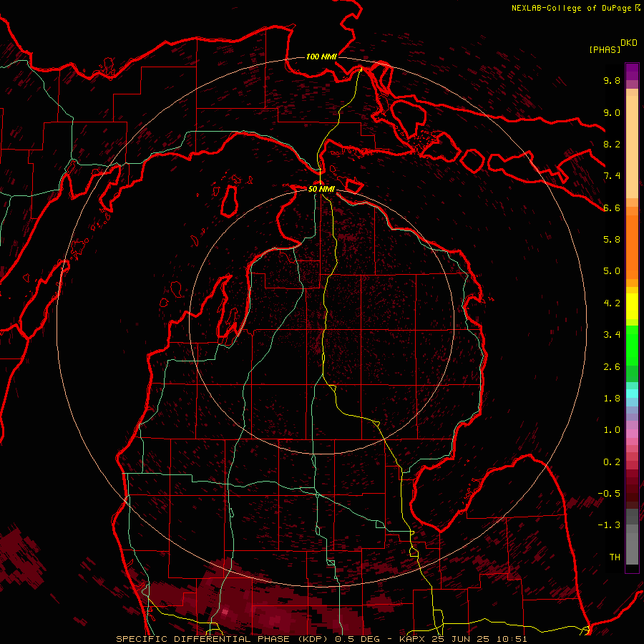
Task: Click the 5.8 legend value
Action: pos(612,240)
